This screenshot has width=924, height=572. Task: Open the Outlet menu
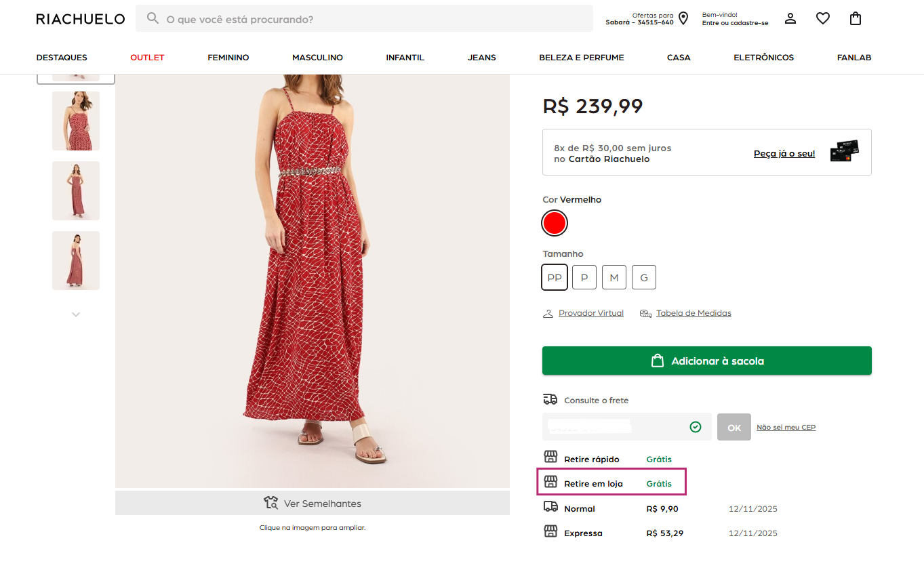coord(146,58)
